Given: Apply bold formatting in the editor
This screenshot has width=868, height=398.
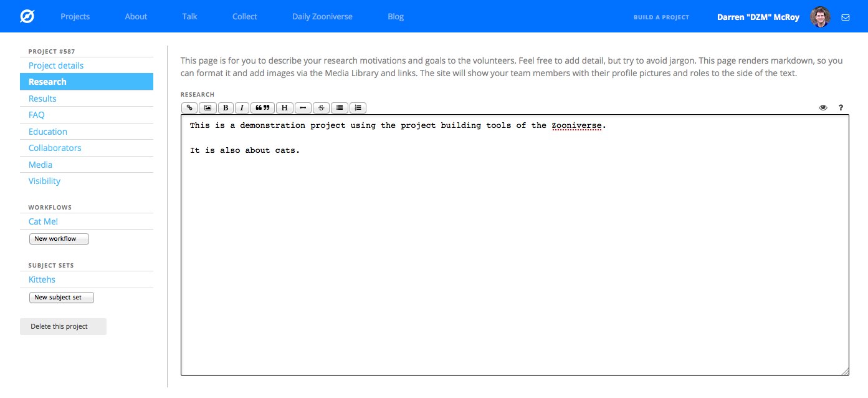Looking at the screenshot, I should tap(226, 108).
